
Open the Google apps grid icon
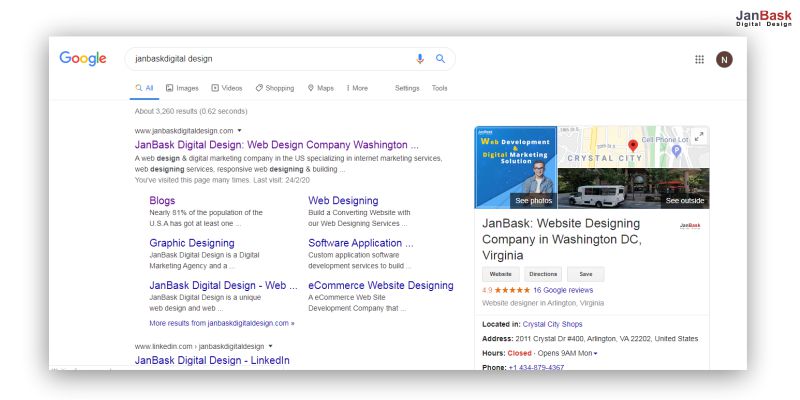[699, 59]
